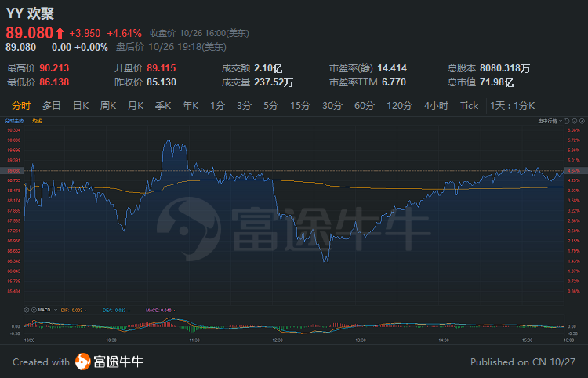The image size is (588, 378).
Task: Click the Created with 富途牛牛 footer text
Action: (78, 362)
